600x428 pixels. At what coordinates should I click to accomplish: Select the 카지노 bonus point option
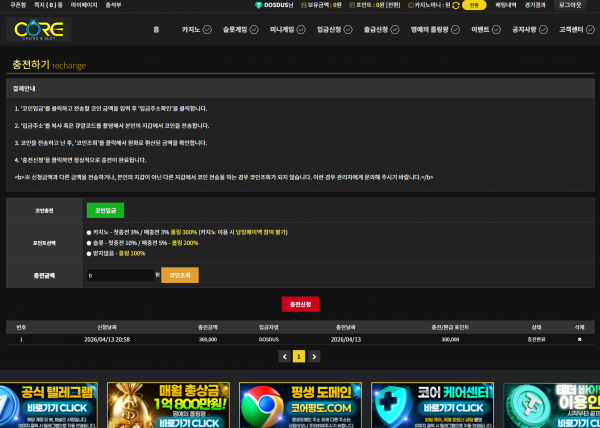89,231
